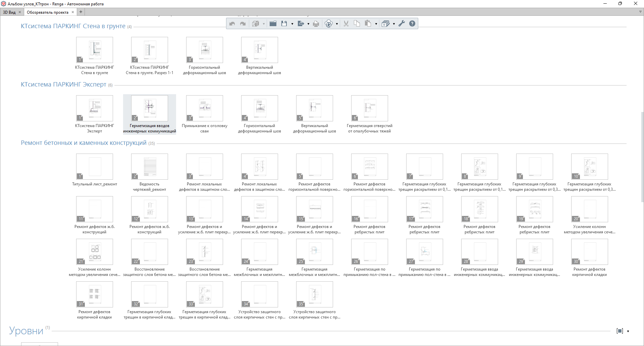Open the cloud sync dropdown arrow
Image resolution: width=644 pixels, height=346 pixels.
coord(337,24)
